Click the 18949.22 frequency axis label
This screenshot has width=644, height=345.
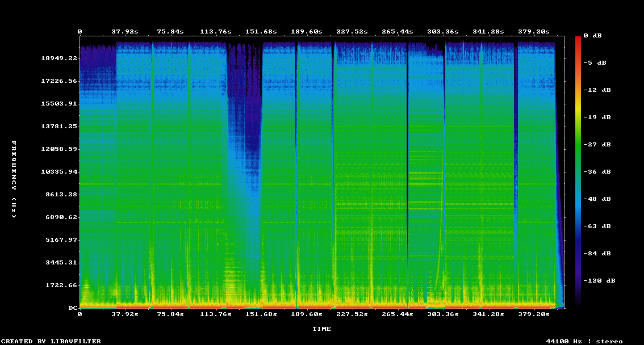59,58
